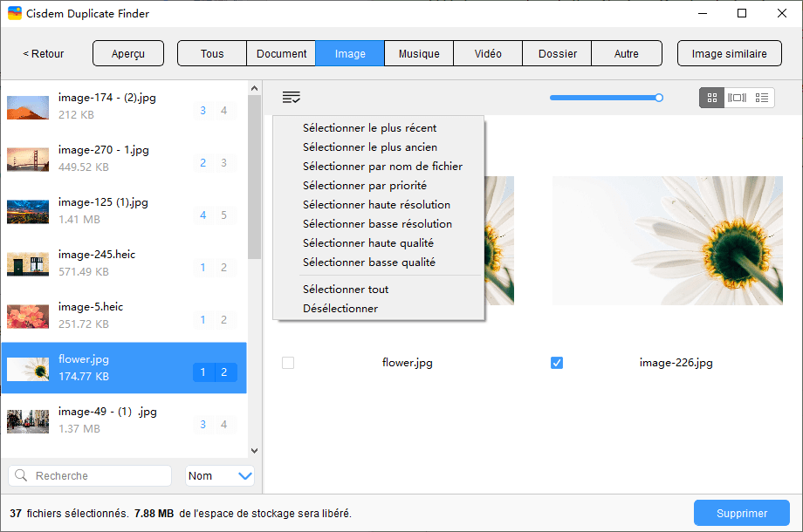This screenshot has width=803, height=532.
Task: Click the Cisdem app logo icon
Action: coord(15,14)
